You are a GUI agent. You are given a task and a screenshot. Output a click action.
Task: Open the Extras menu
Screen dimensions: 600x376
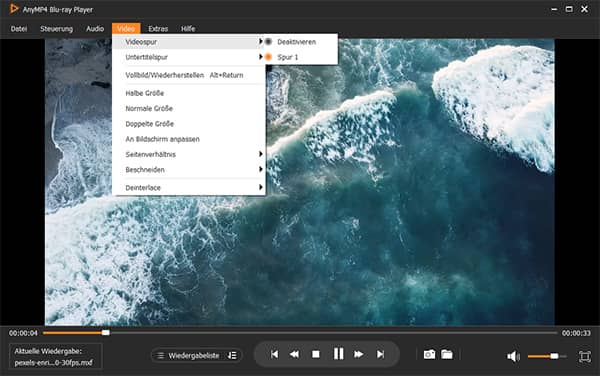pos(158,29)
